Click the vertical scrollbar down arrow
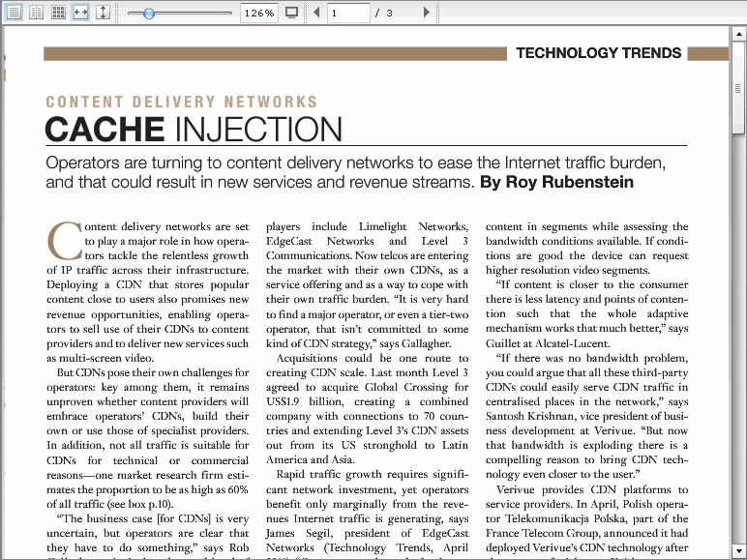Screen dimensions: 747x560 coord(738,550)
